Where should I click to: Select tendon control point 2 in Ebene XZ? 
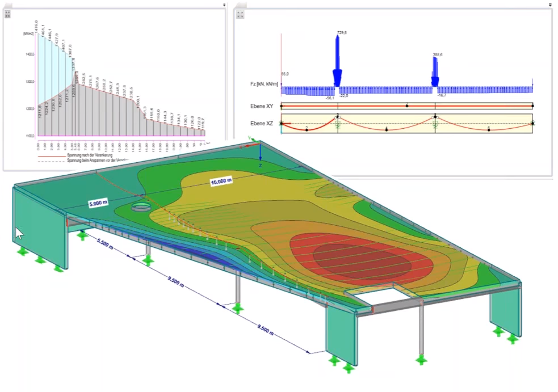tap(307, 129)
